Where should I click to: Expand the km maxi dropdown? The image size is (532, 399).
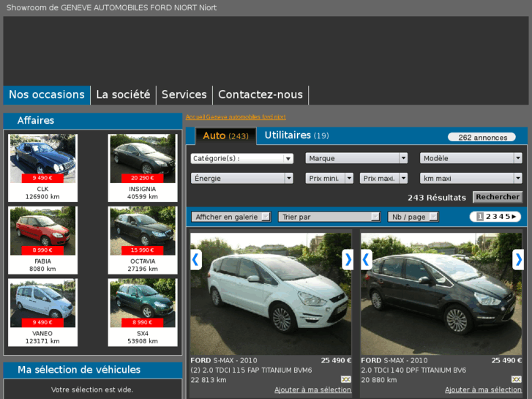pos(471,178)
